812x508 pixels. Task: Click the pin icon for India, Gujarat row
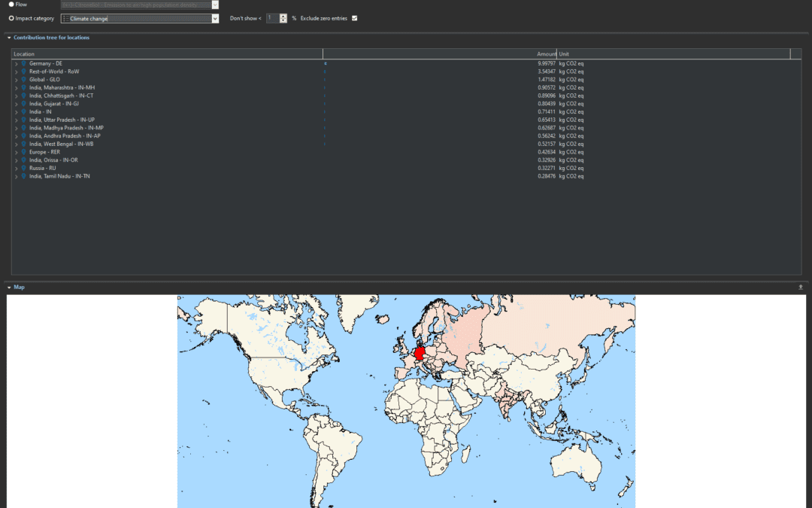[x=23, y=104]
